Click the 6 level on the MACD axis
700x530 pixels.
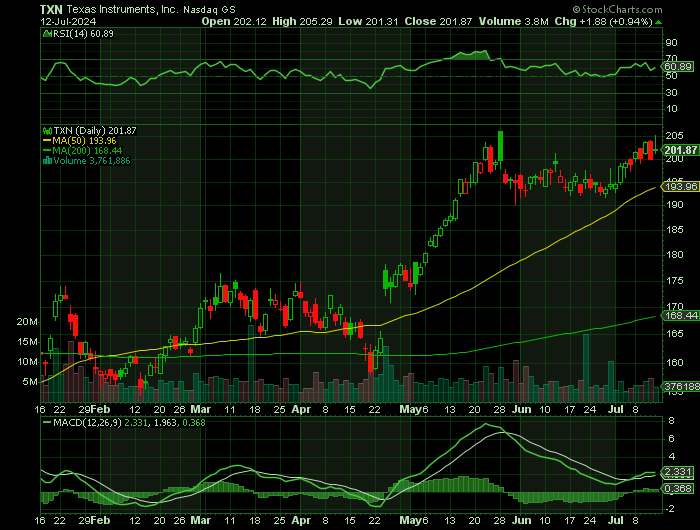pos(671,438)
